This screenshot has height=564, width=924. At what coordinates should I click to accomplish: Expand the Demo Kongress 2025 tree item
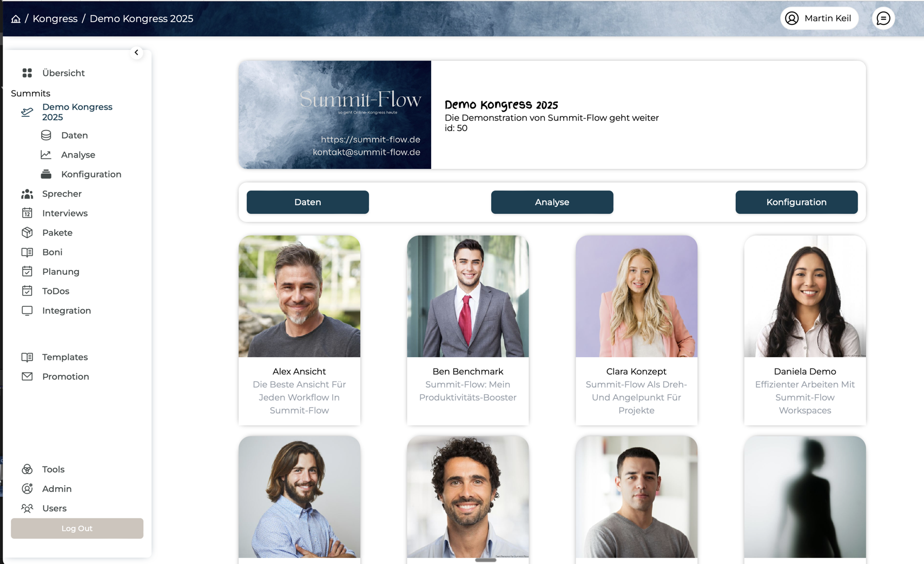pos(77,112)
